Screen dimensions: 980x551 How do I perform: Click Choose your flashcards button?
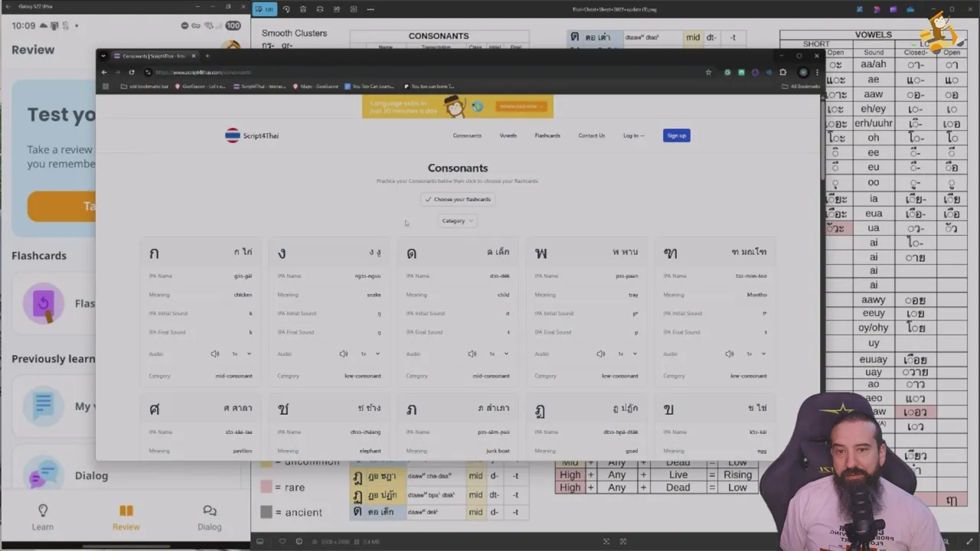point(458,199)
